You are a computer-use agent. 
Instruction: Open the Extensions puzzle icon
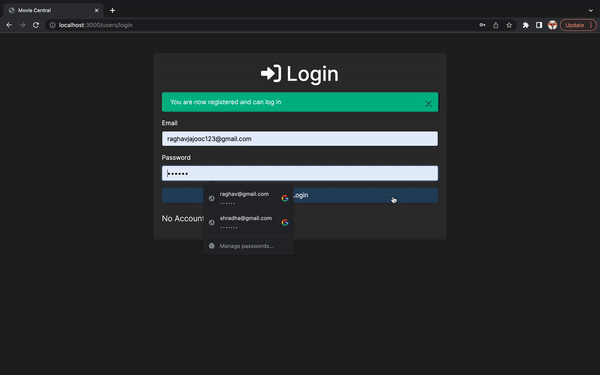(526, 25)
